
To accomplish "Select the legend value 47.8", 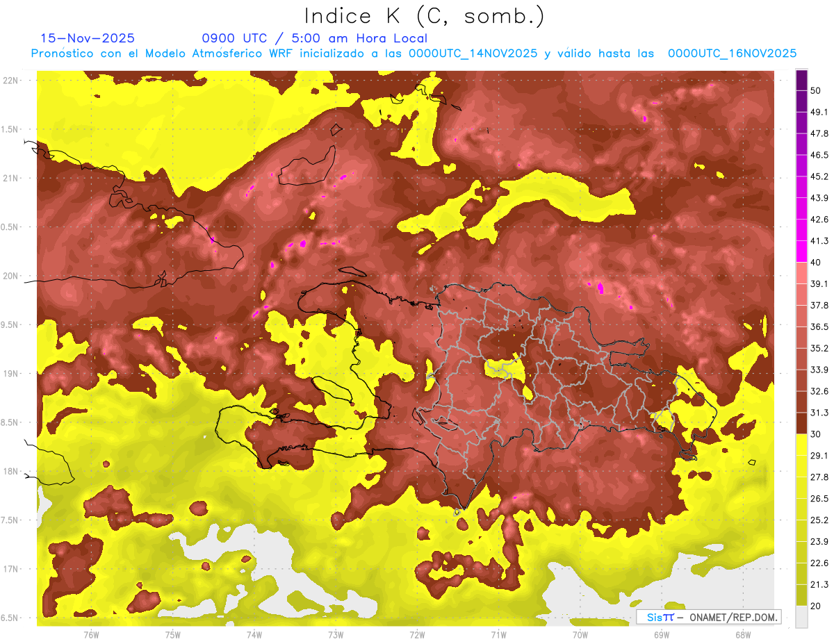I will click(818, 133).
